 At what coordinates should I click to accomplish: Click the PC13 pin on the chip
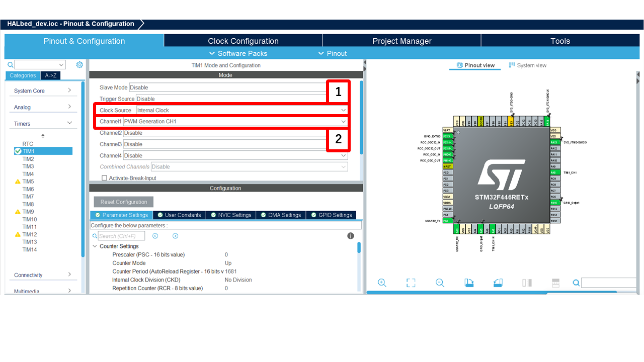447,136
